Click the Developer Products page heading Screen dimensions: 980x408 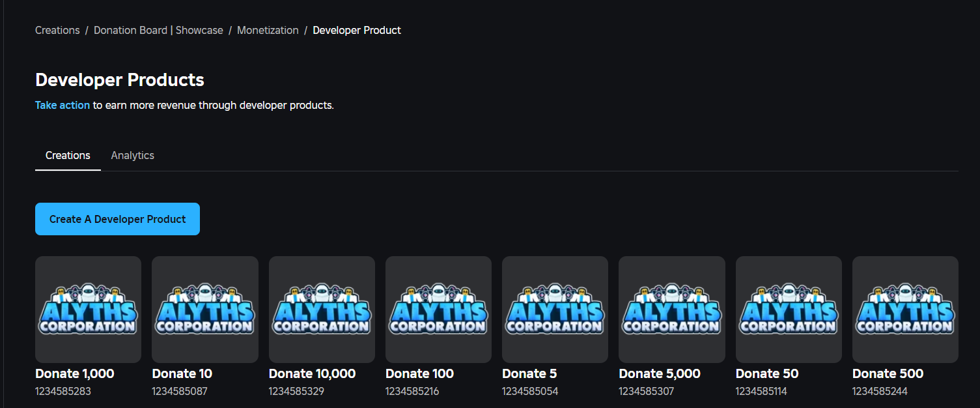tap(120, 80)
